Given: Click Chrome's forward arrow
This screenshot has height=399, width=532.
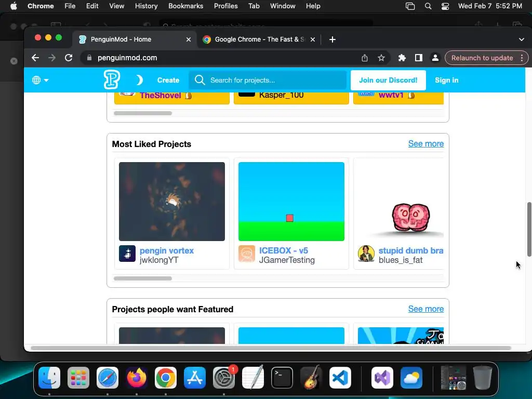Looking at the screenshot, I should [x=52, y=58].
